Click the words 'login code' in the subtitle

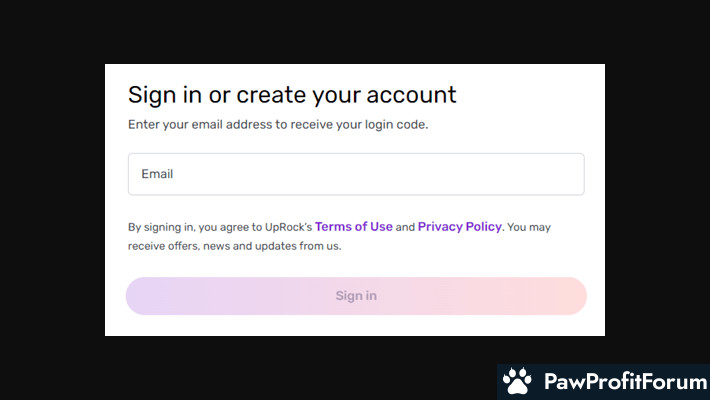click(x=400, y=125)
